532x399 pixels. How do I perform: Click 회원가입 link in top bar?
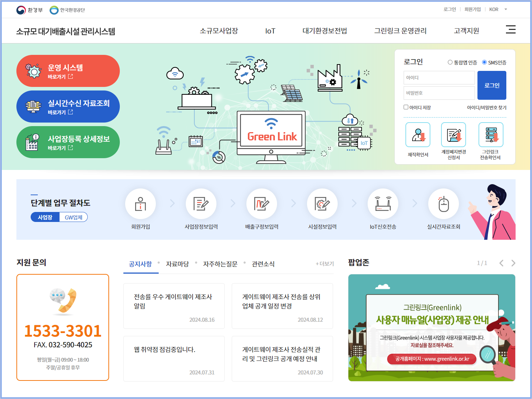[x=472, y=10]
